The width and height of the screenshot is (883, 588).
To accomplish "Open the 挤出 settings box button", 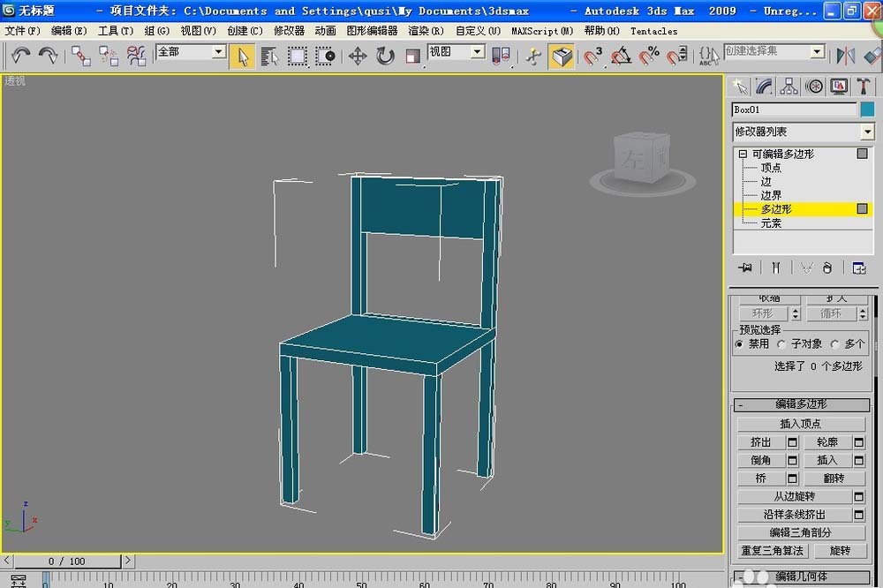I will (792, 442).
